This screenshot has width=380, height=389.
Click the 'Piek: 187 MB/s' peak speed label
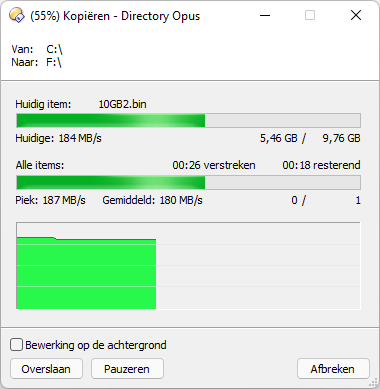pos(50,200)
